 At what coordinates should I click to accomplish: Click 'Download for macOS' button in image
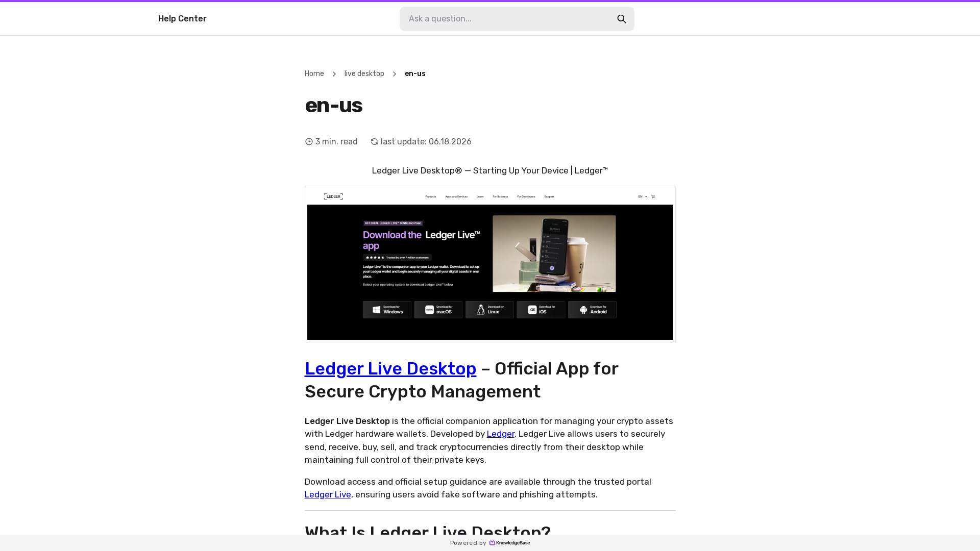tap(438, 310)
